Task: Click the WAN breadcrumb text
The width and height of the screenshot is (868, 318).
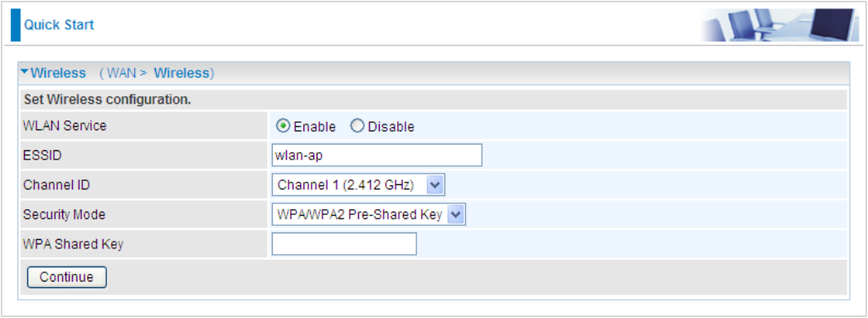Action: (122, 73)
